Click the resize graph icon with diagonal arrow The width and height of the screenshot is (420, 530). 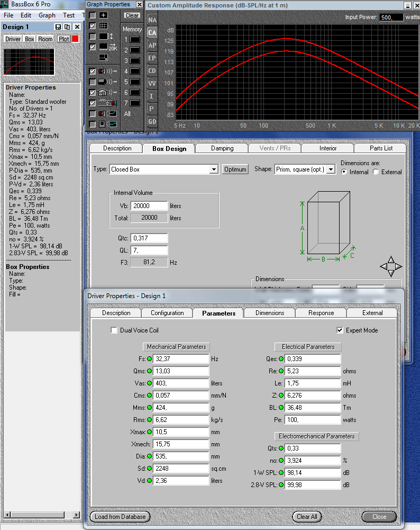click(103, 58)
